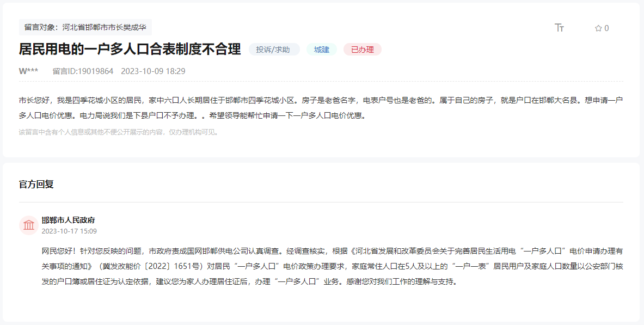
Task: Click the font size Tt icon
Action: 559,28
